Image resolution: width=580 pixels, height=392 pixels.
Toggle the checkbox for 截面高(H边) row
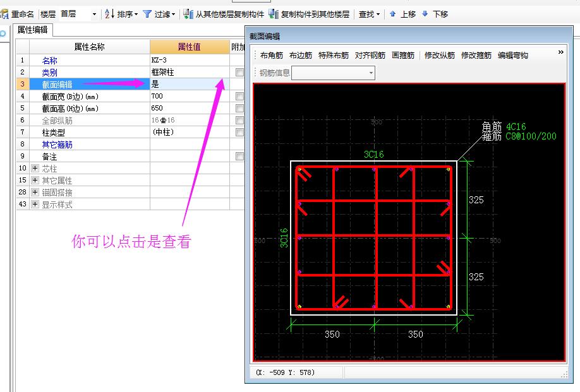point(239,108)
